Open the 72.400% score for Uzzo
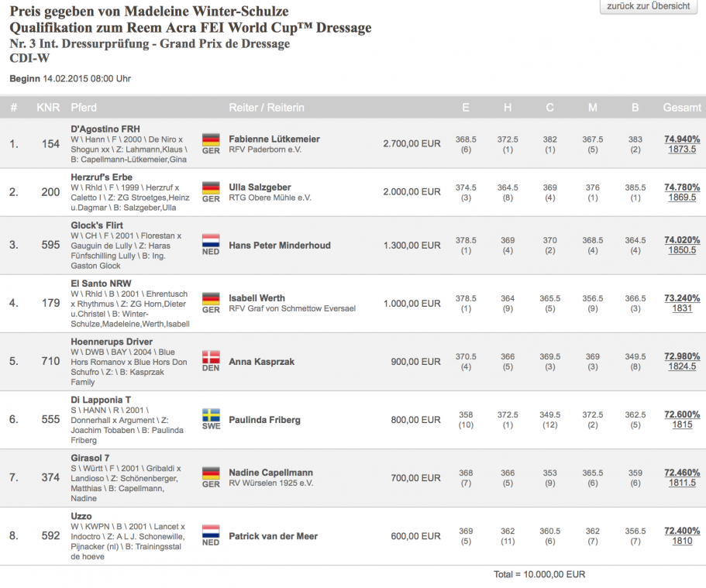 pos(682,531)
